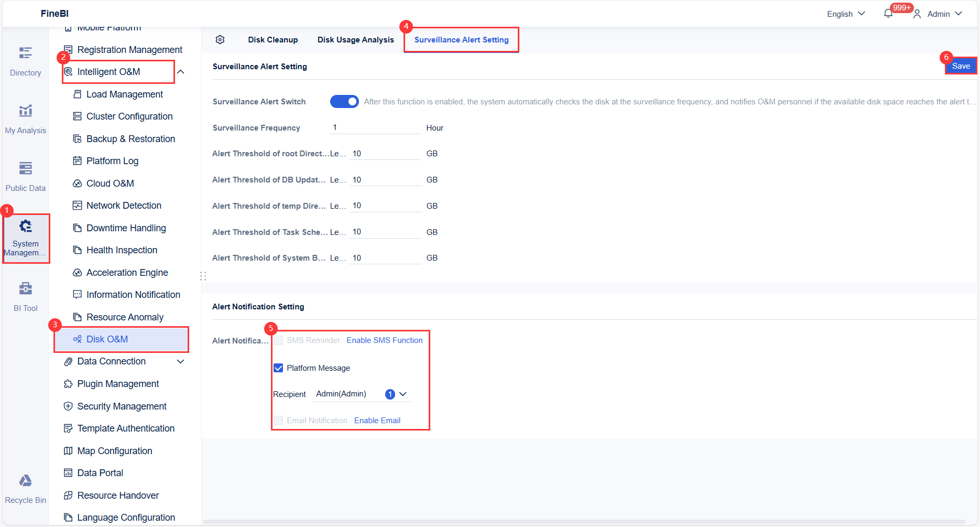Switch to the Disk Usage Analysis tab
The height and width of the screenshot is (527, 980).
[x=355, y=39]
